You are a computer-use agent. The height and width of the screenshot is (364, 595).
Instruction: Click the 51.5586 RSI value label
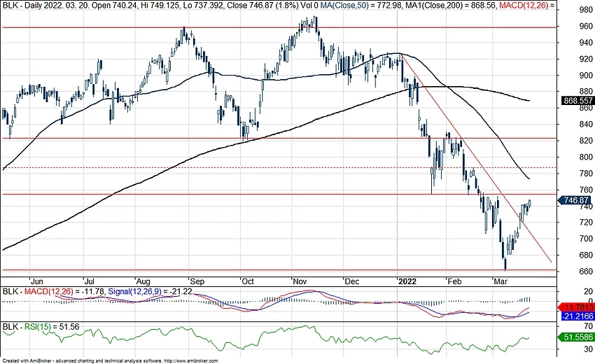(577, 337)
